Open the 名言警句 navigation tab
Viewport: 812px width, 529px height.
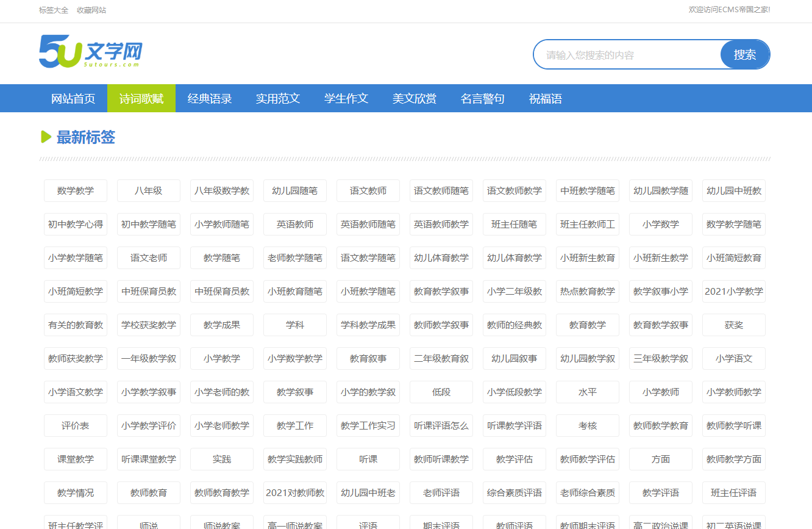click(x=483, y=98)
